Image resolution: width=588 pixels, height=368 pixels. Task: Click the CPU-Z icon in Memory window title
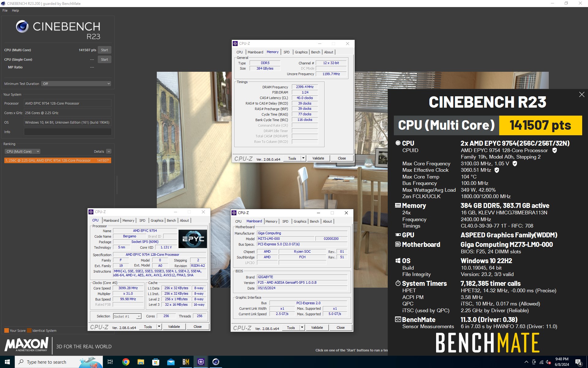pos(236,44)
